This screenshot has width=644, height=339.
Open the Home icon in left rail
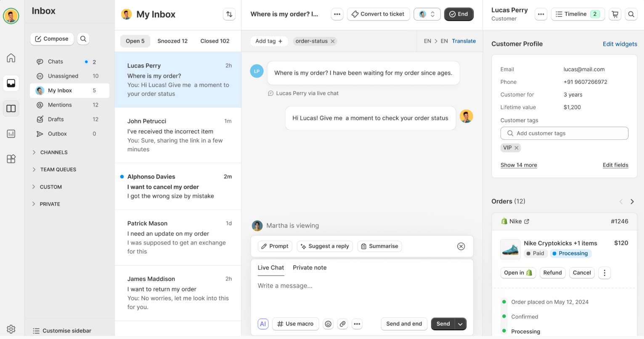click(x=11, y=58)
